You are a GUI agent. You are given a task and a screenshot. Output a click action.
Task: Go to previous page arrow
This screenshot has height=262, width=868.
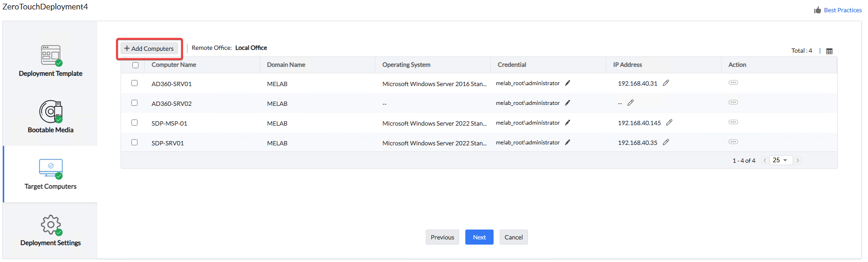tap(764, 160)
